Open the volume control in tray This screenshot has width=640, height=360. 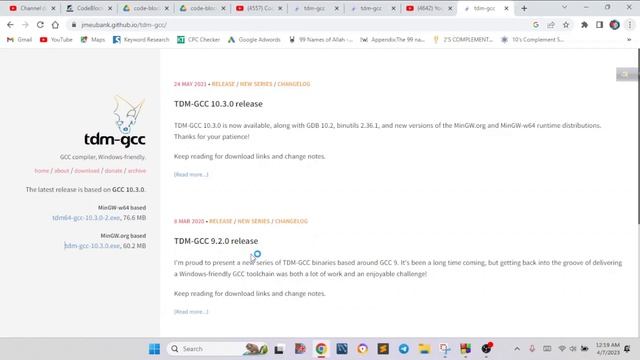tap(573, 349)
